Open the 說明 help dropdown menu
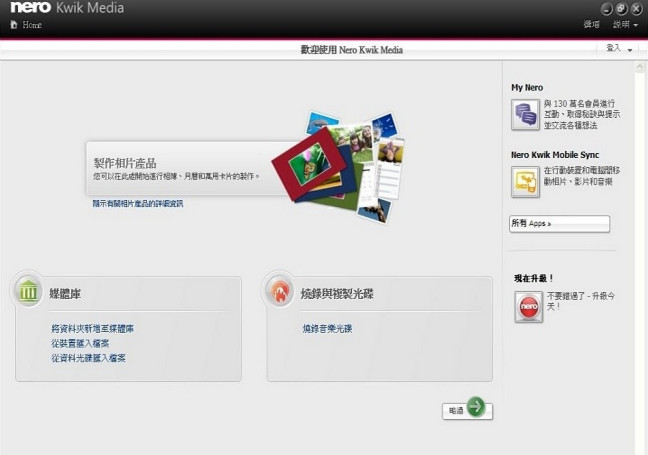Screen dimensions: 648x455 pos(625,24)
